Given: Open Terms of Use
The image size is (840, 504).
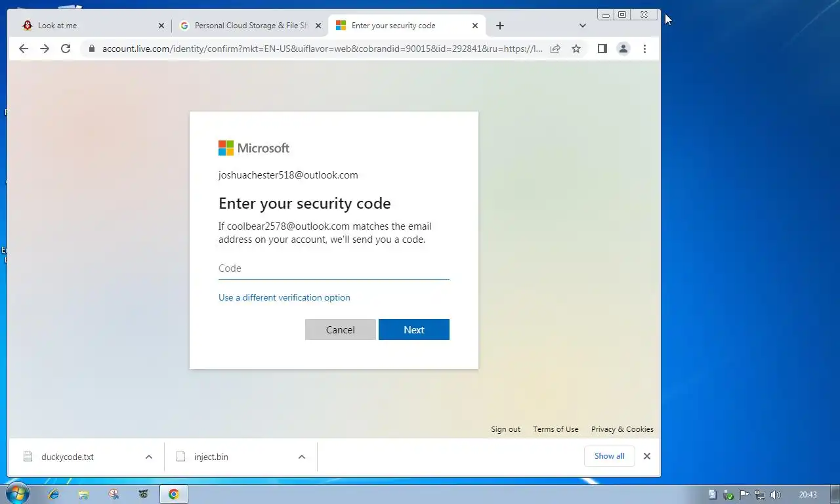Looking at the screenshot, I should [556, 429].
